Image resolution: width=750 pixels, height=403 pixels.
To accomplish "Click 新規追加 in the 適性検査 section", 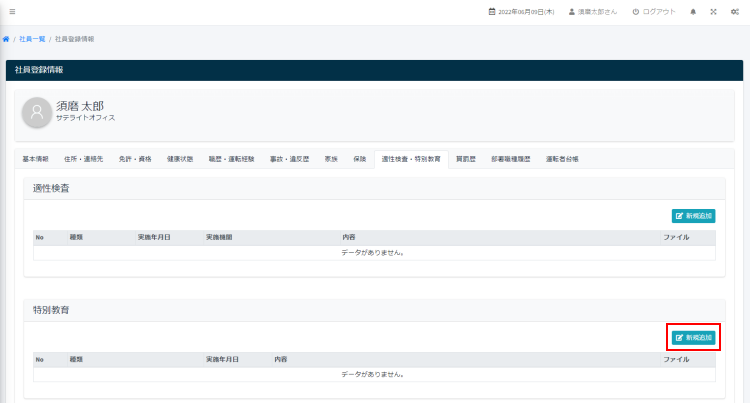I will point(694,215).
